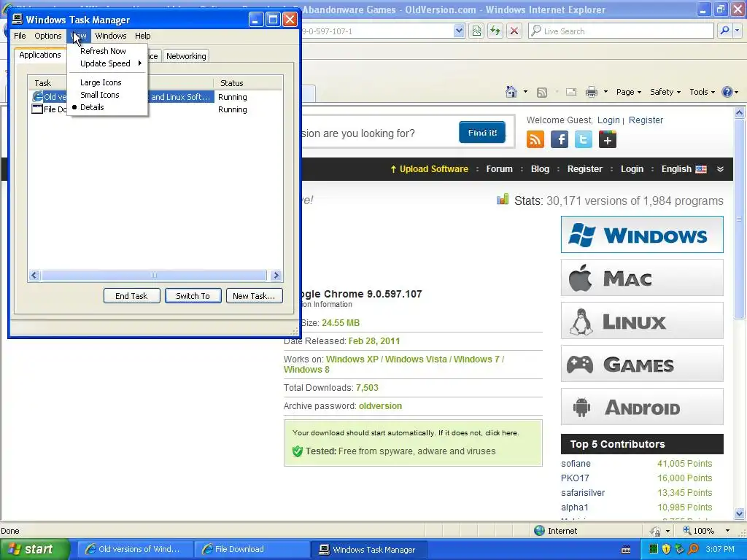
Task: Expand the Page menu in IE
Action: (x=629, y=92)
